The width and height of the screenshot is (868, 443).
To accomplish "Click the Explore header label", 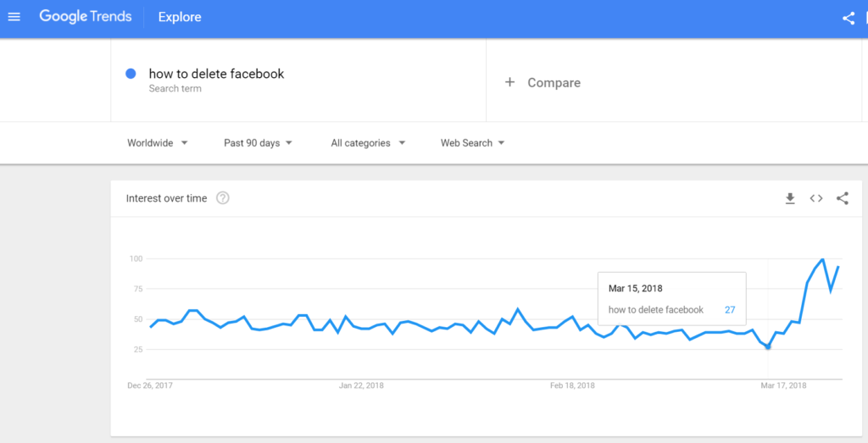I will click(180, 17).
